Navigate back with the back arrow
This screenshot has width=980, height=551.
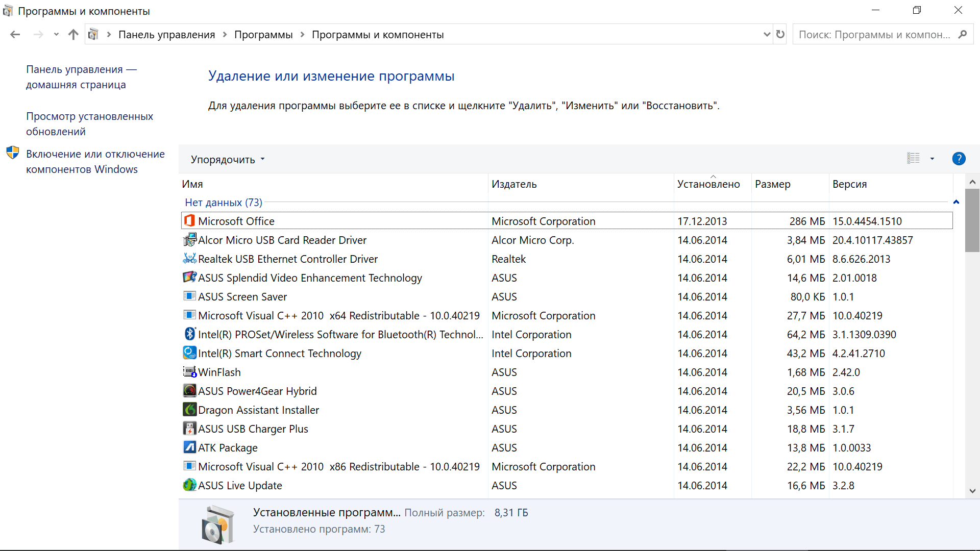[x=15, y=34]
